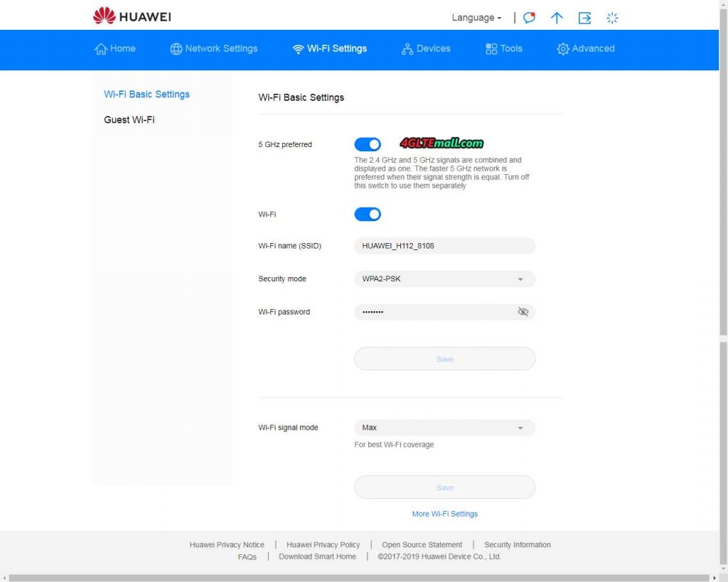Click the update arrow icon in header

[557, 18]
